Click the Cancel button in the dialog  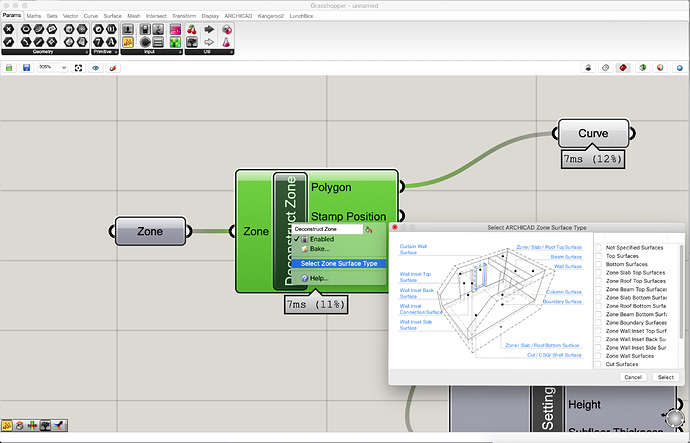(633, 377)
